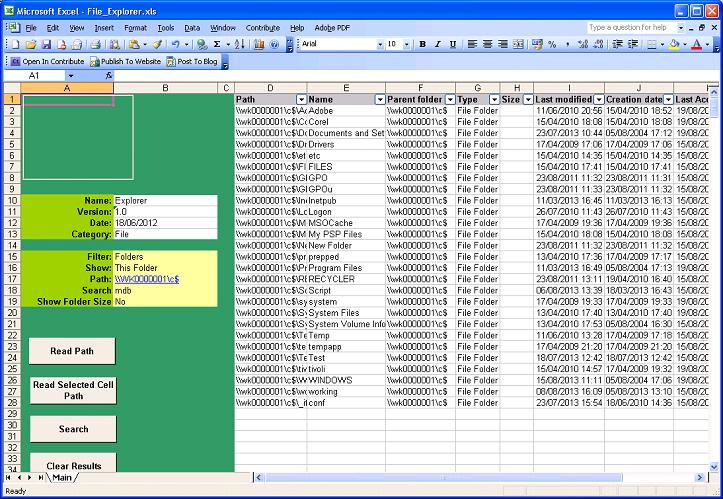Open the Data menu
This screenshot has height=499, width=723.
[192, 28]
